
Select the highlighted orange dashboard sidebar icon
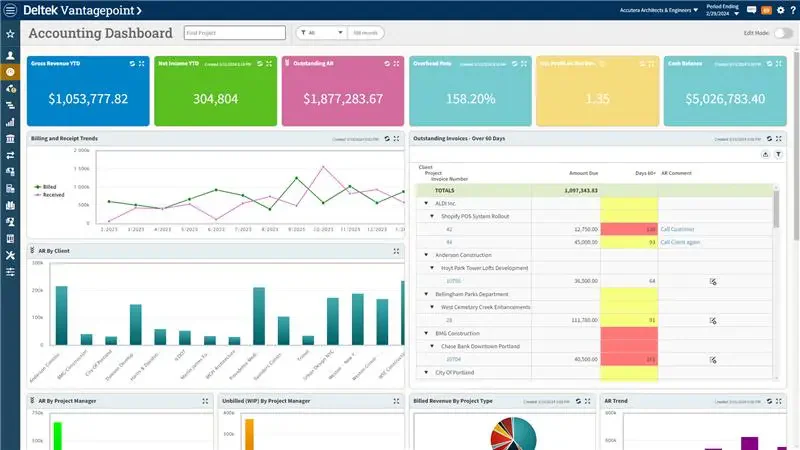tap(10, 72)
